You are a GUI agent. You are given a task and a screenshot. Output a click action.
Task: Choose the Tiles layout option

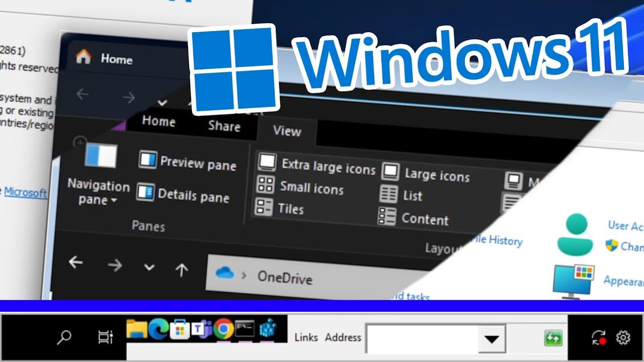point(279,208)
